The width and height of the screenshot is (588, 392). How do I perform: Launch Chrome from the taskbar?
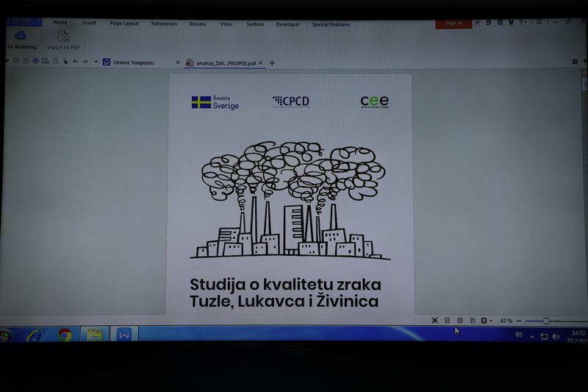tap(65, 335)
